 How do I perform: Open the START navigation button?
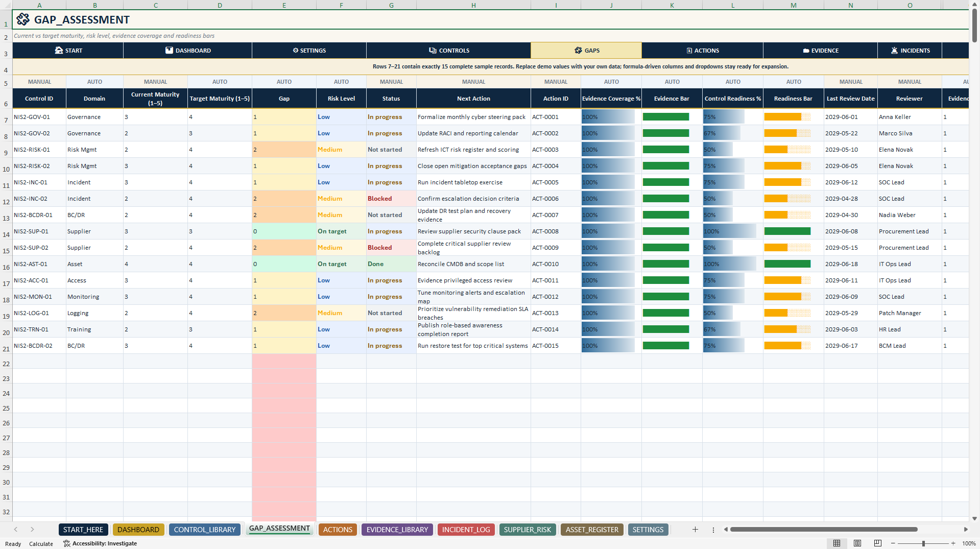tap(68, 51)
